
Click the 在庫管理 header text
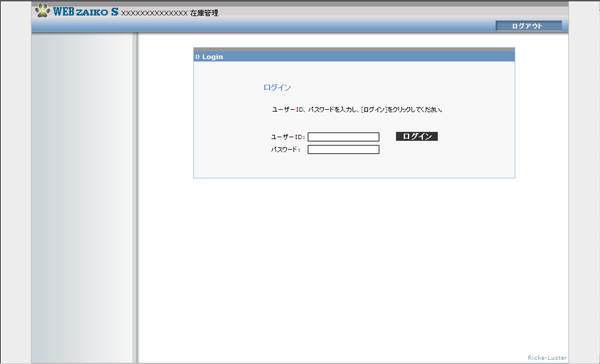coord(204,13)
